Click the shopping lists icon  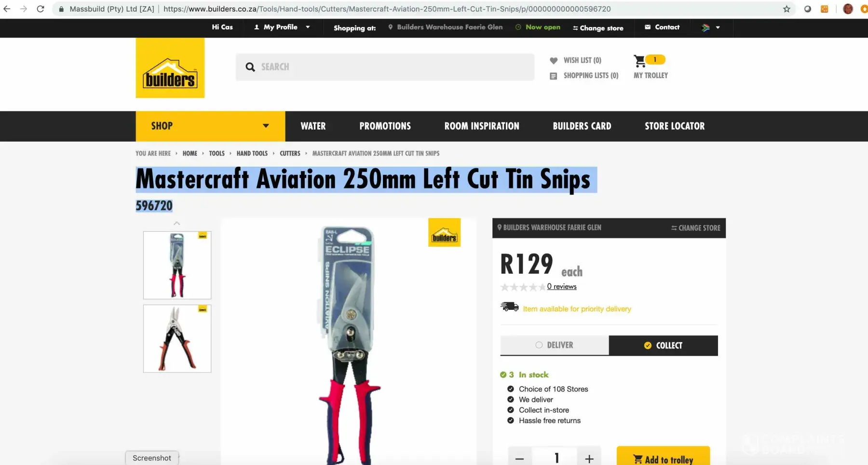(x=554, y=76)
